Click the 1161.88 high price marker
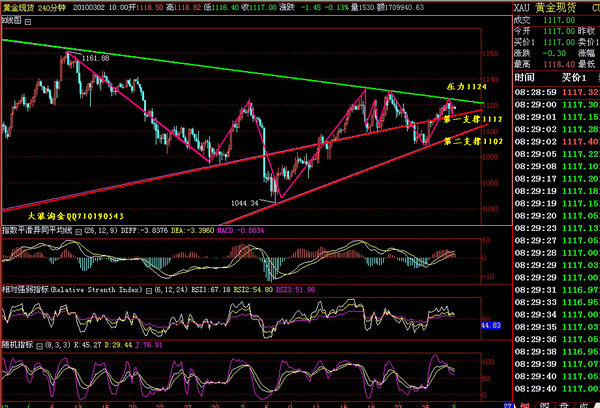This screenshot has height=408, width=600. 95,58
